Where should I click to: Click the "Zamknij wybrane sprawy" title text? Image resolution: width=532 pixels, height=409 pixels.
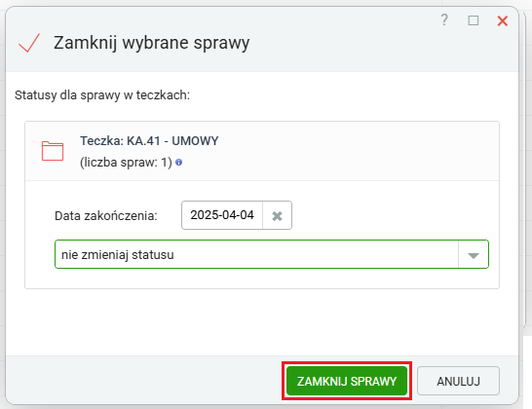pyautogui.click(x=152, y=43)
